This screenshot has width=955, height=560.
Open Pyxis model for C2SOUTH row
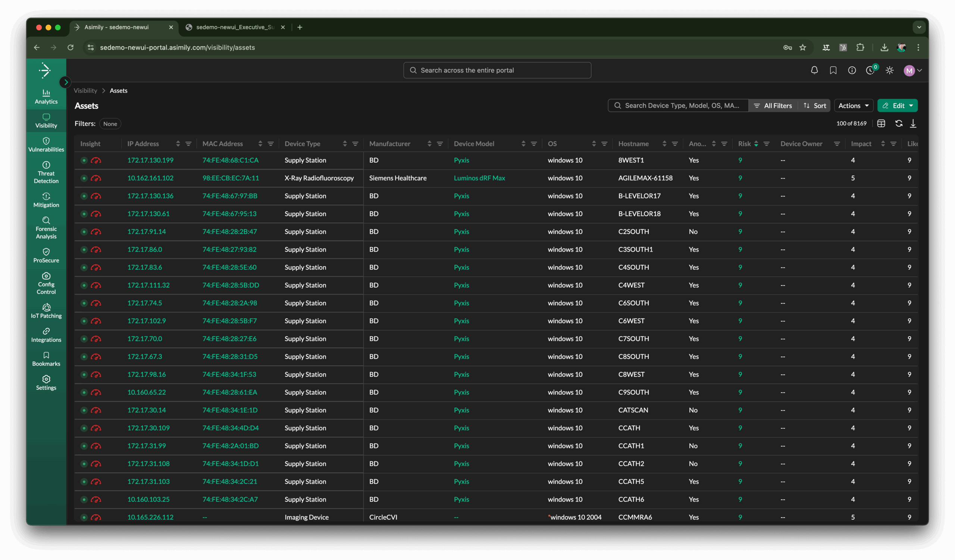pyautogui.click(x=461, y=232)
